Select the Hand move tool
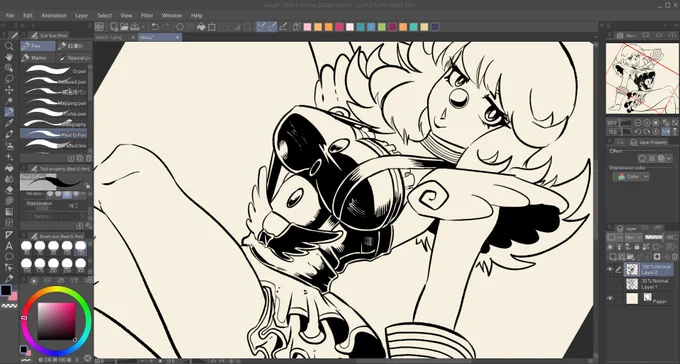Image resolution: width=680 pixels, height=364 pixels. 9,57
